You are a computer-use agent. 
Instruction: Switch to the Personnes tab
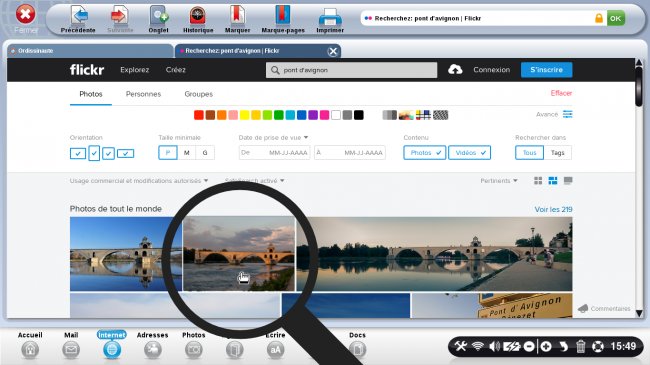pyautogui.click(x=143, y=94)
